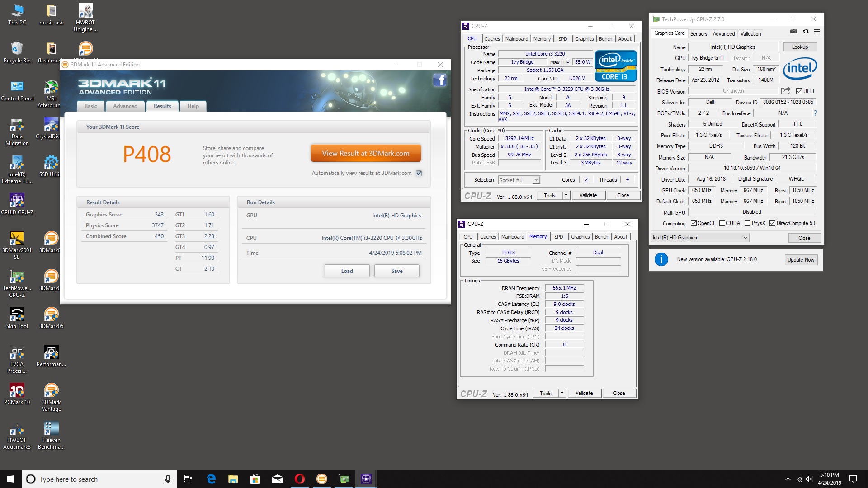
Task: Click Validate in the upper CPU-Z window
Action: 588,195
